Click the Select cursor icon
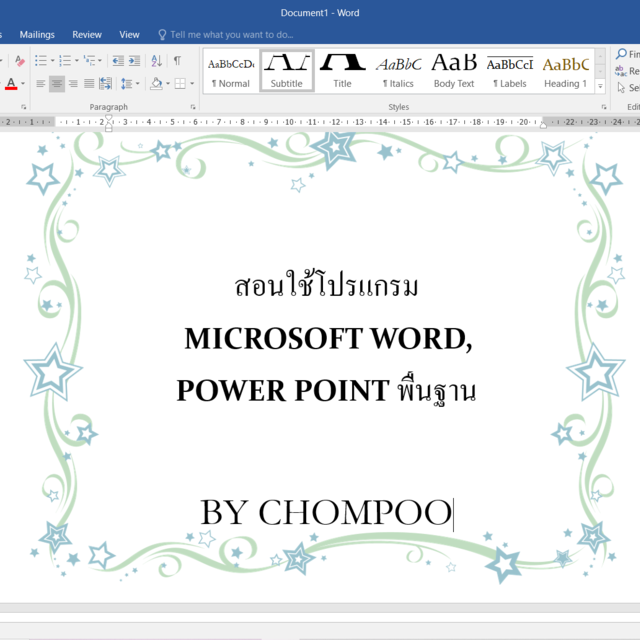Screen dimensions: 640x640 621,88
